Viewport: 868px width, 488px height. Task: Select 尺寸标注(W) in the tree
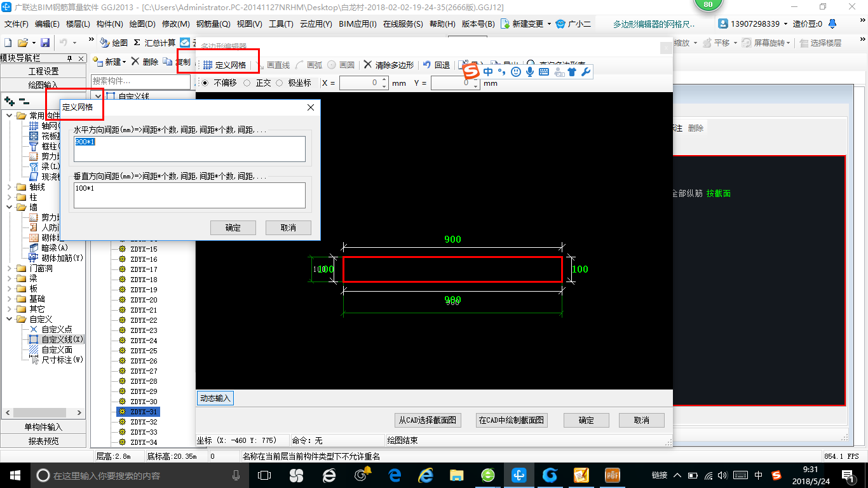(x=62, y=360)
